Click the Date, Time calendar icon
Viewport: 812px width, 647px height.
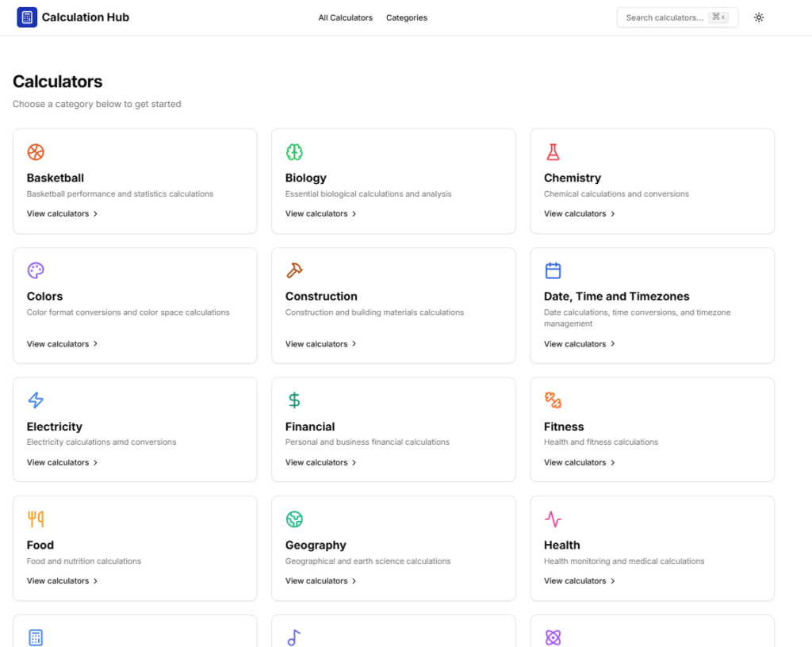(553, 270)
